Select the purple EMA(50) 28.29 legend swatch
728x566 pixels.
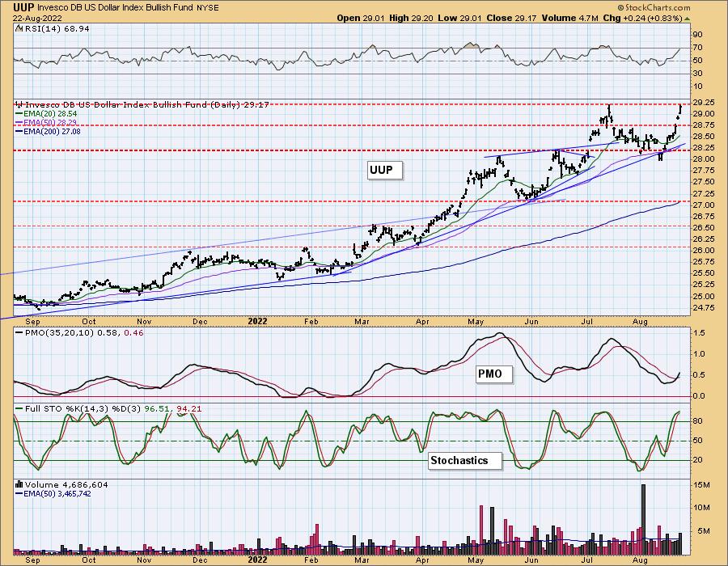pyautogui.click(x=19, y=122)
